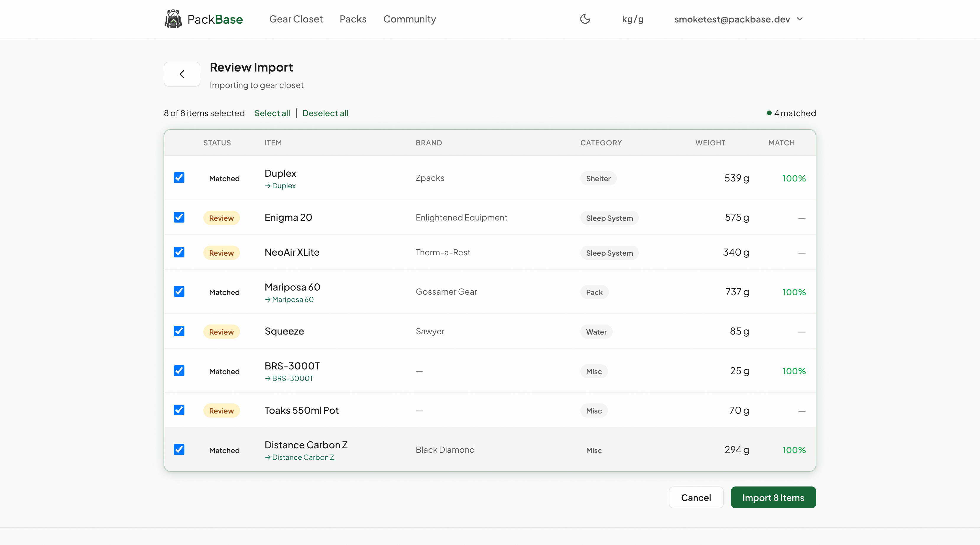Click the BRAND column header
This screenshot has height=545, width=980.
[x=429, y=143]
